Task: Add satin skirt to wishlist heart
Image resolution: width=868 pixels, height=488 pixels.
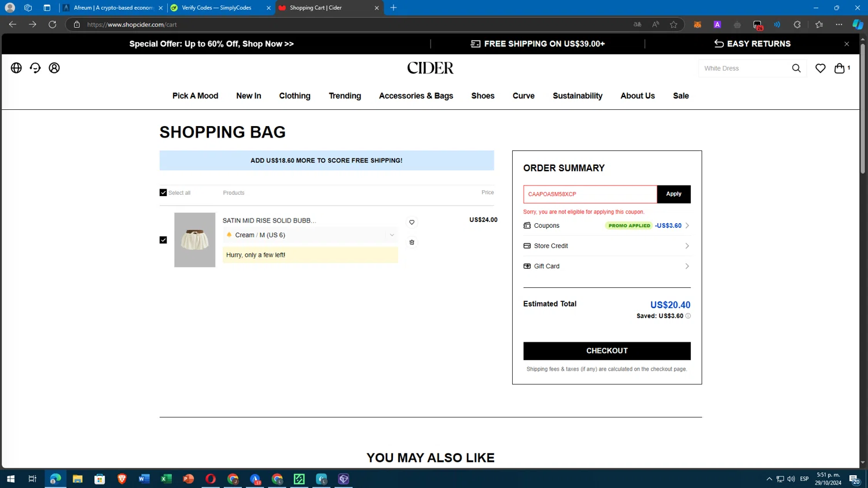Action: (x=412, y=223)
